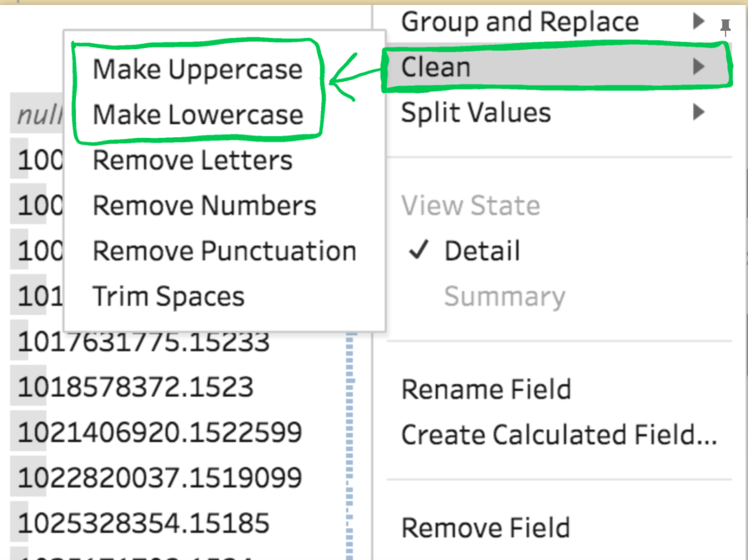Screen dimensions: 748x560
Task: Open Create Calculated Field dialog
Action: tap(559, 435)
